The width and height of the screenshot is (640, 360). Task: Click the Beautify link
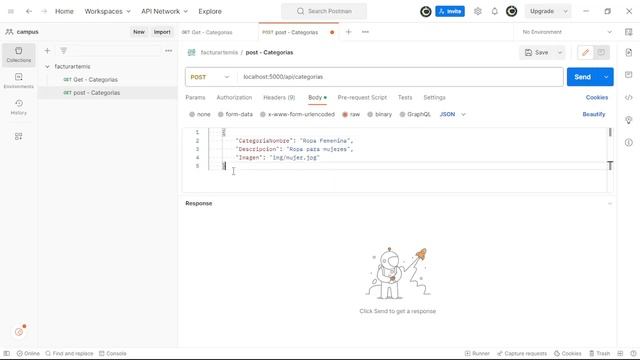pos(594,114)
